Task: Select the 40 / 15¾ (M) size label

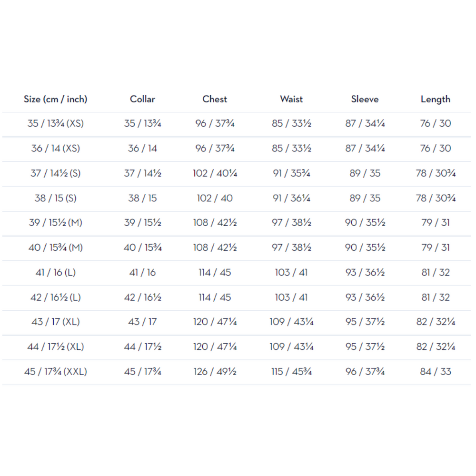Action: point(56,248)
